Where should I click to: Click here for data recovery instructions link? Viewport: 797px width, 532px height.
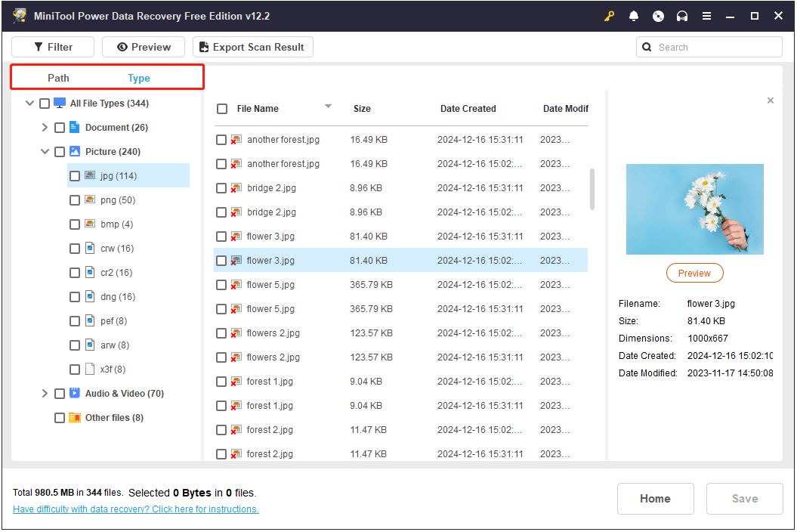click(x=135, y=509)
